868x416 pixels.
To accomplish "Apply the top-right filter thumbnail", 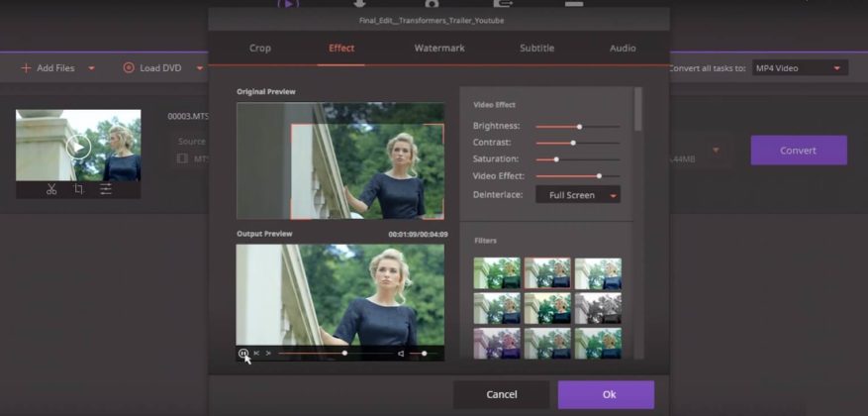I will (598, 273).
